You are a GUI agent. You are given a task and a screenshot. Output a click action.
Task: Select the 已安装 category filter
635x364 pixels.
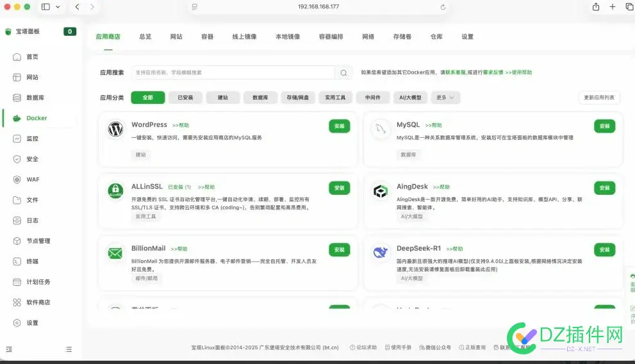point(185,97)
